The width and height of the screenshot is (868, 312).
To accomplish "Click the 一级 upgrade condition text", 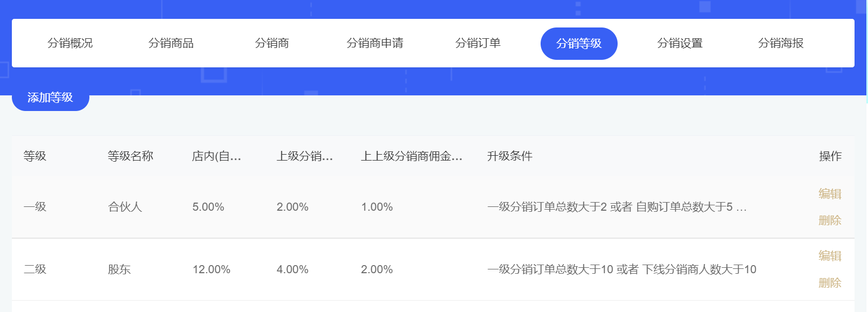I will point(617,207).
